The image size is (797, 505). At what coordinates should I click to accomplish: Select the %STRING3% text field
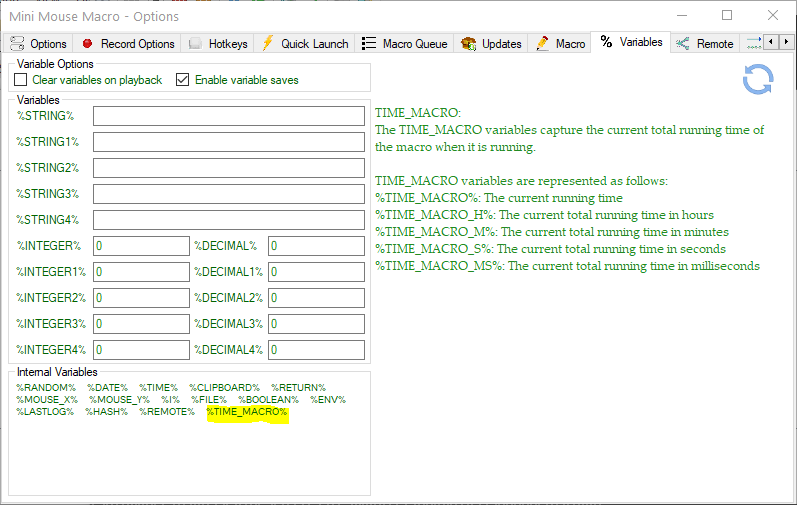point(229,194)
